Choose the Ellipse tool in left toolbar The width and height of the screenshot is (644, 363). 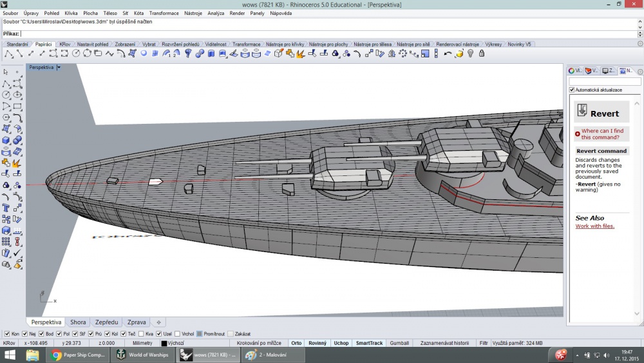click(x=17, y=95)
